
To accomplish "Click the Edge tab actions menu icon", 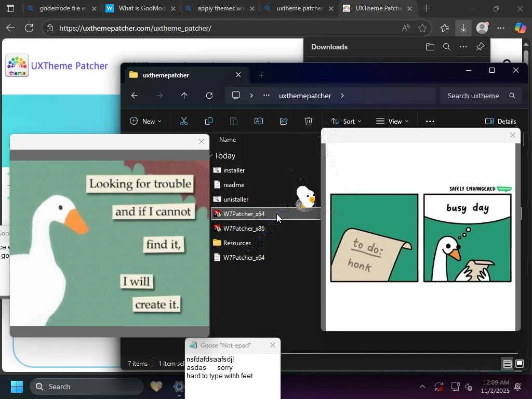I will click(10, 8).
